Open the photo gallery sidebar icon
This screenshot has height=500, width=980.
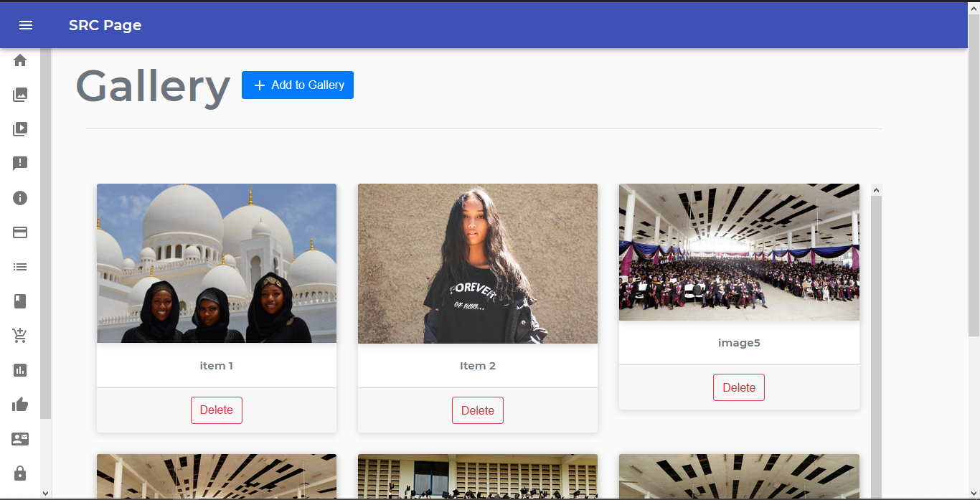(x=20, y=95)
